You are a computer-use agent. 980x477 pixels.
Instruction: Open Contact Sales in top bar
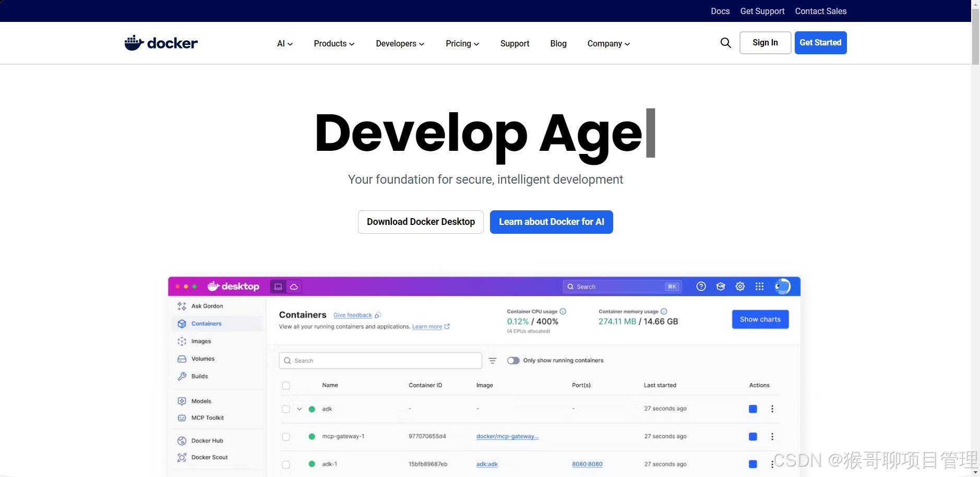pos(821,11)
